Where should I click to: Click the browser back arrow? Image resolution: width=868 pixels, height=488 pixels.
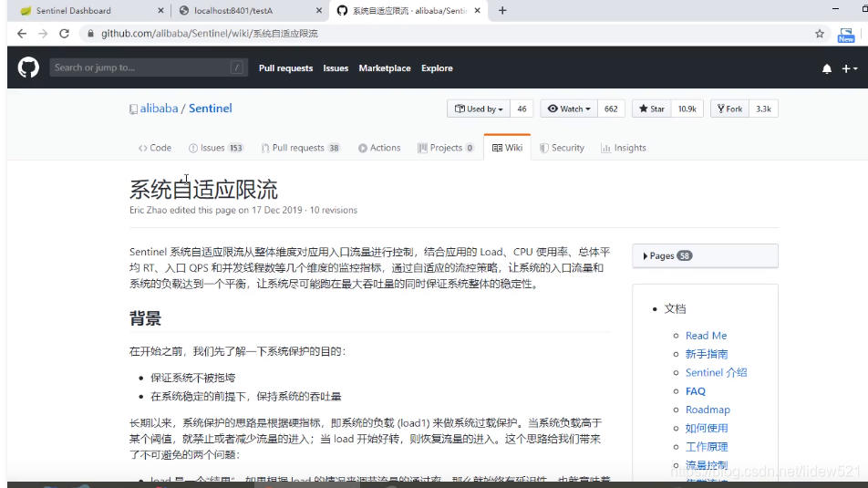pos(22,34)
